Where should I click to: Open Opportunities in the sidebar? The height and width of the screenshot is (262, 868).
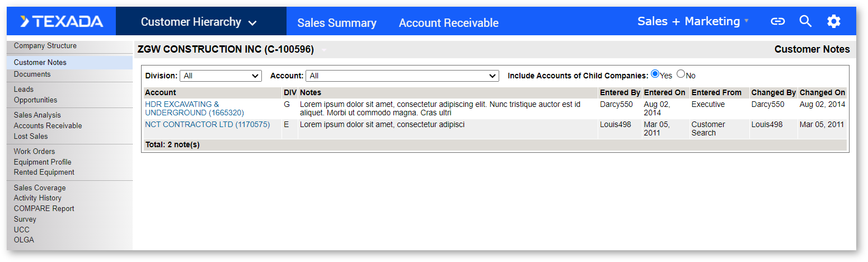tap(36, 100)
